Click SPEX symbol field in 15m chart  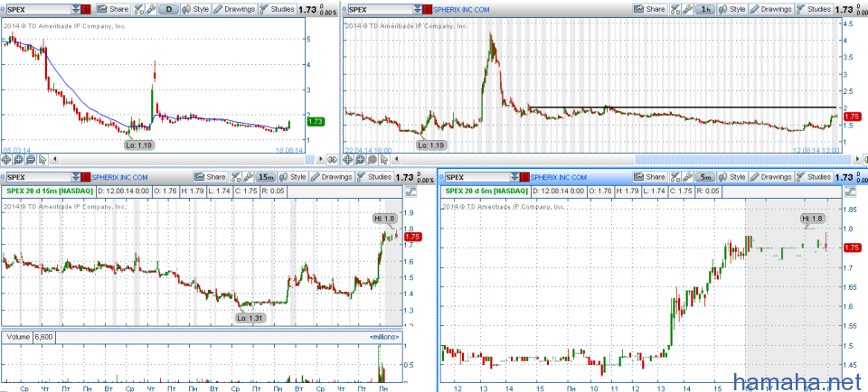38,177
